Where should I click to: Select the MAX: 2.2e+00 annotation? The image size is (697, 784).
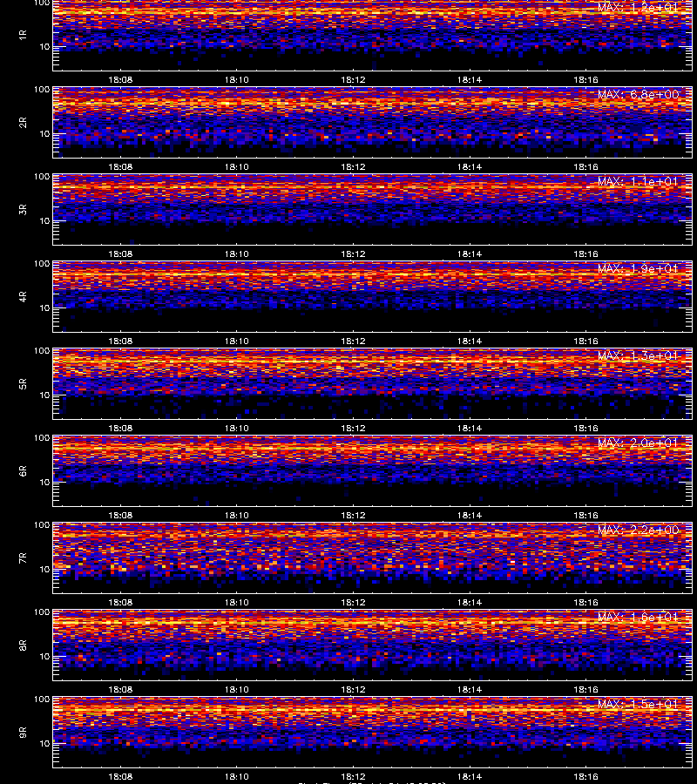[638, 530]
